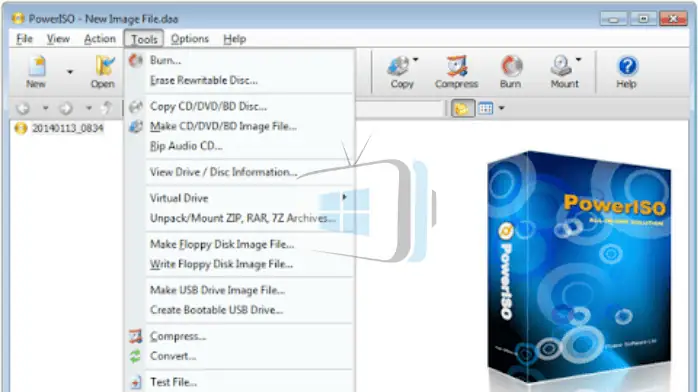Select Test File... menu entry
The width and height of the screenshot is (698, 392).
(x=240, y=382)
